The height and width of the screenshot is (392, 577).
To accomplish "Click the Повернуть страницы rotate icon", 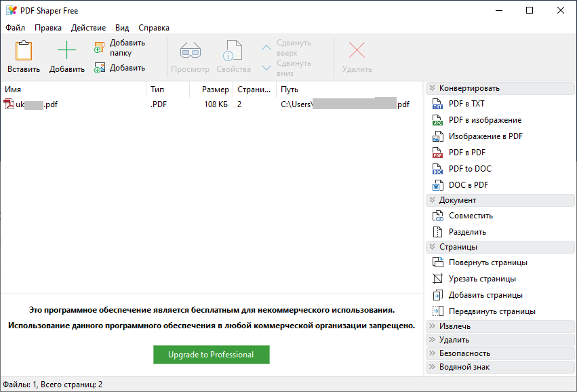I will [437, 262].
